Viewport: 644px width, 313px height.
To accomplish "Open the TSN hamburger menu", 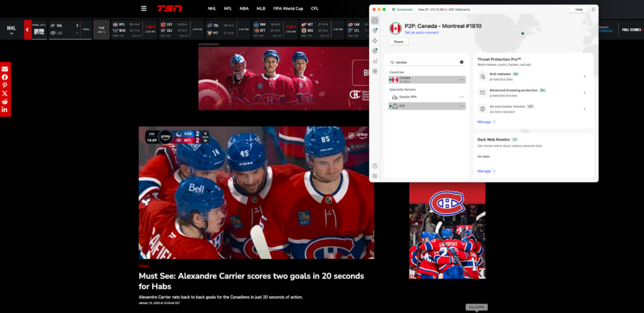I will coord(143,8).
